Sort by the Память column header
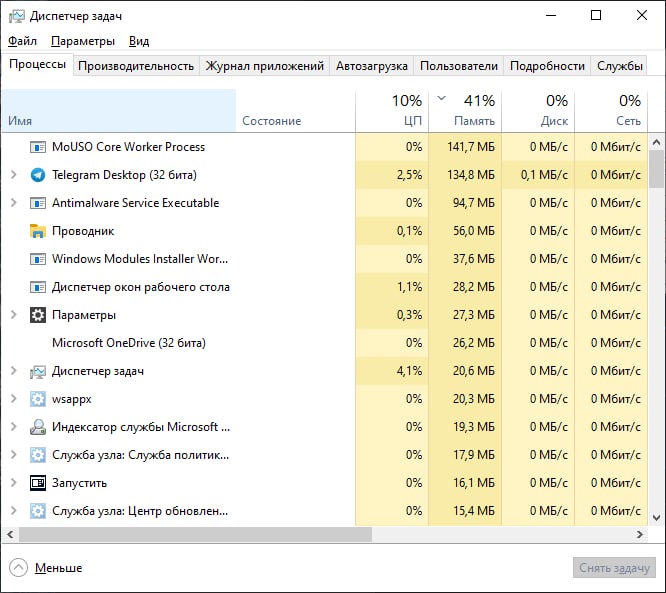The width and height of the screenshot is (666, 593). pos(465,110)
